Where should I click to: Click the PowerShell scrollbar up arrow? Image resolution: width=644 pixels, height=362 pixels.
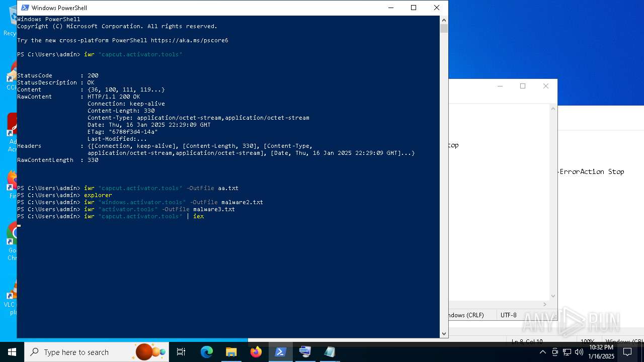click(x=444, y=20)
